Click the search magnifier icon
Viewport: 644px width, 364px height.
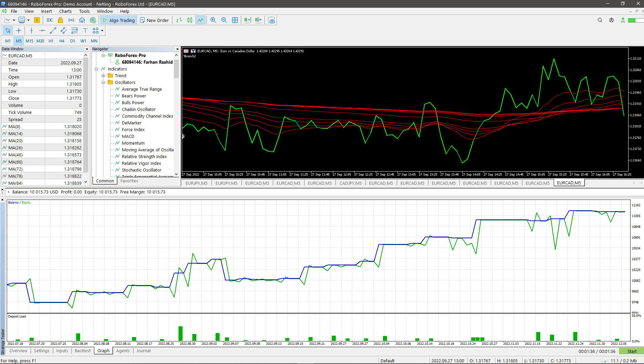pyautogui.click(x=600, y=20)
